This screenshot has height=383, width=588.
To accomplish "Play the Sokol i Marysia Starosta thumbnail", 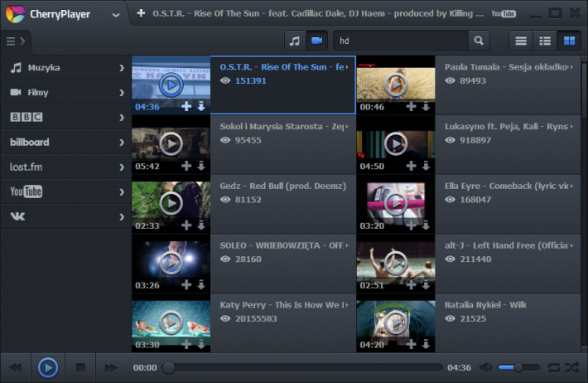I will 171,143.
